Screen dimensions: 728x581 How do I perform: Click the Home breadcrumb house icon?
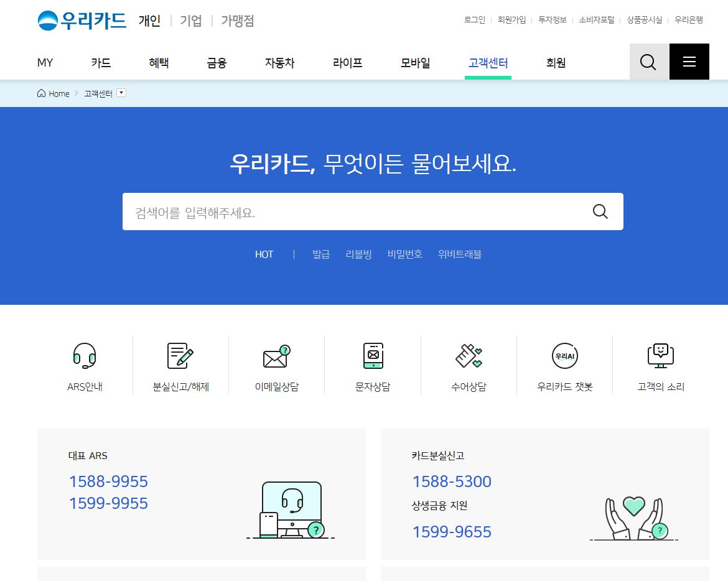[41, 93]
